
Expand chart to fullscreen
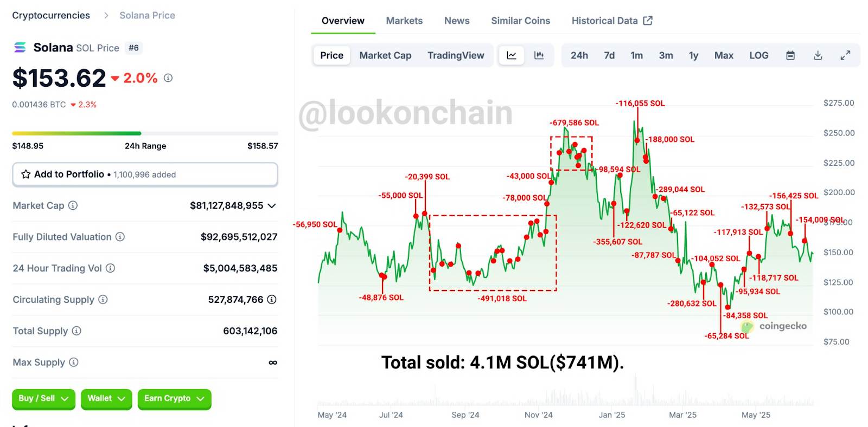pyautogui.click(x=845, y=55)
